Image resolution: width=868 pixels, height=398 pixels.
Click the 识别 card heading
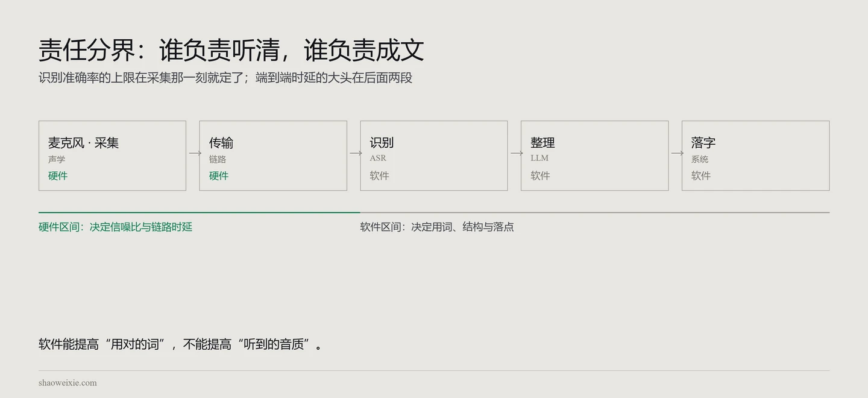pyautogui.click(x=382, y=143)
